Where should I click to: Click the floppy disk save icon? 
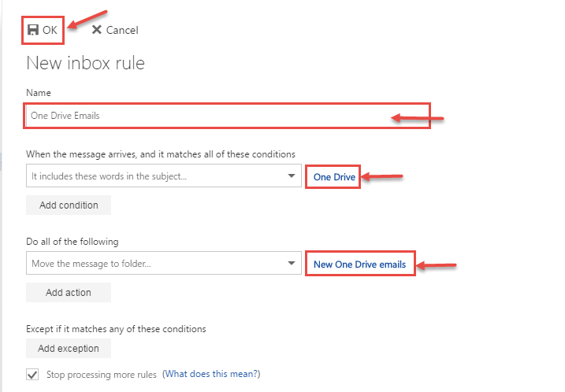tap(33, 30)
